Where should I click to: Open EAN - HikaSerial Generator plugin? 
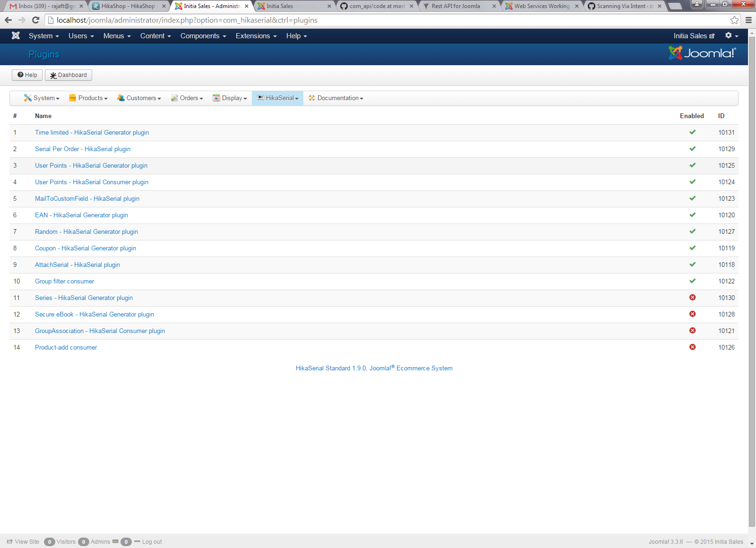[x=81, y=215]
